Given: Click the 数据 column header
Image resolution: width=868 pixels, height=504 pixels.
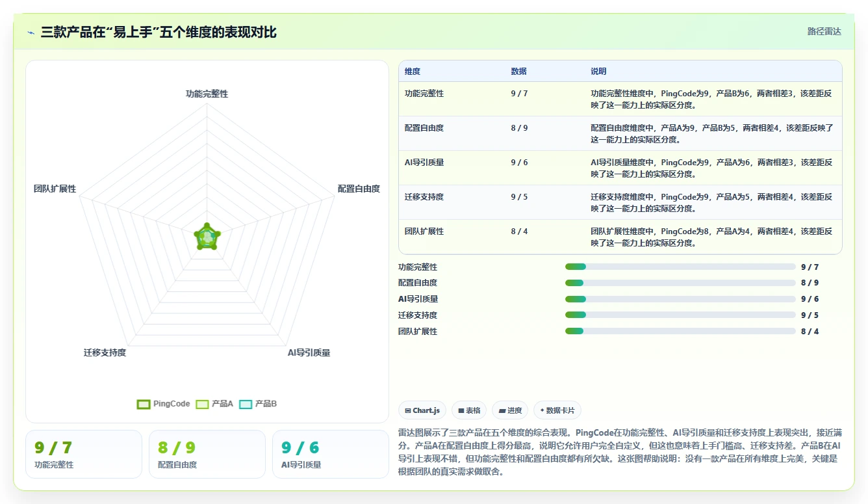Looking at the screenshot, I should pos(519,72).
